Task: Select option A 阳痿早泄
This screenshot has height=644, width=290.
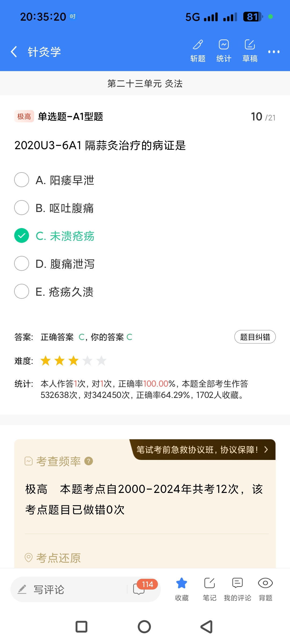Action: pos(22,180)
